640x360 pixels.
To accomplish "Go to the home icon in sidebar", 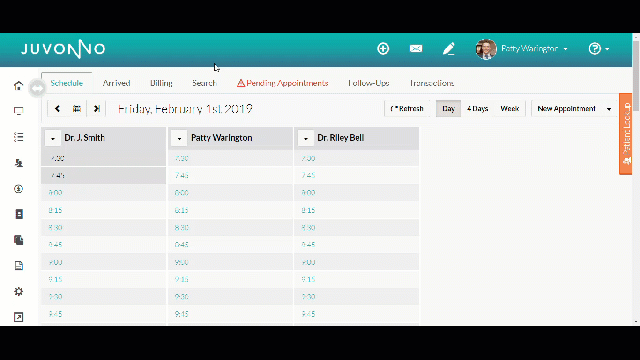I will pos(18,85).
